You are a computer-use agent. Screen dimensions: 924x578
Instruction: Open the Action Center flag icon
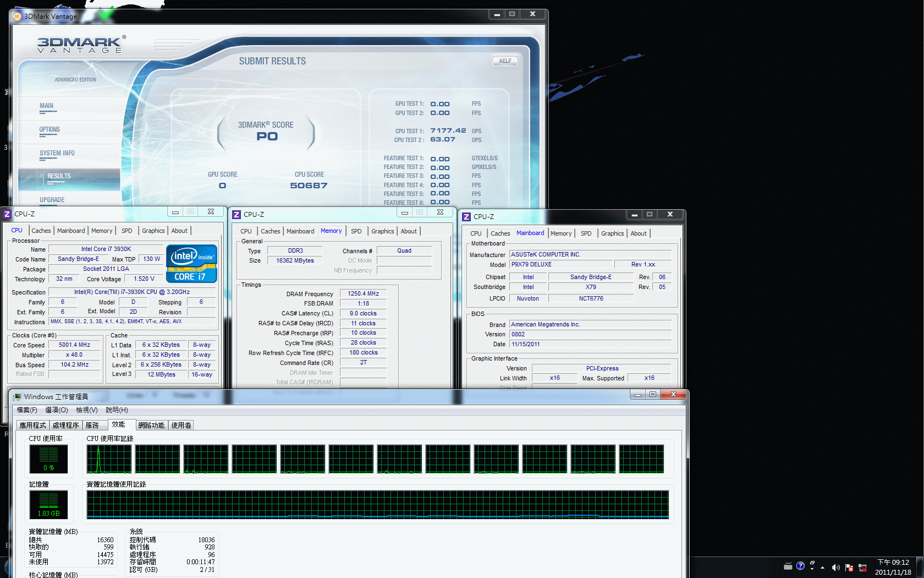pyautogui.click(x=849, y=567)
